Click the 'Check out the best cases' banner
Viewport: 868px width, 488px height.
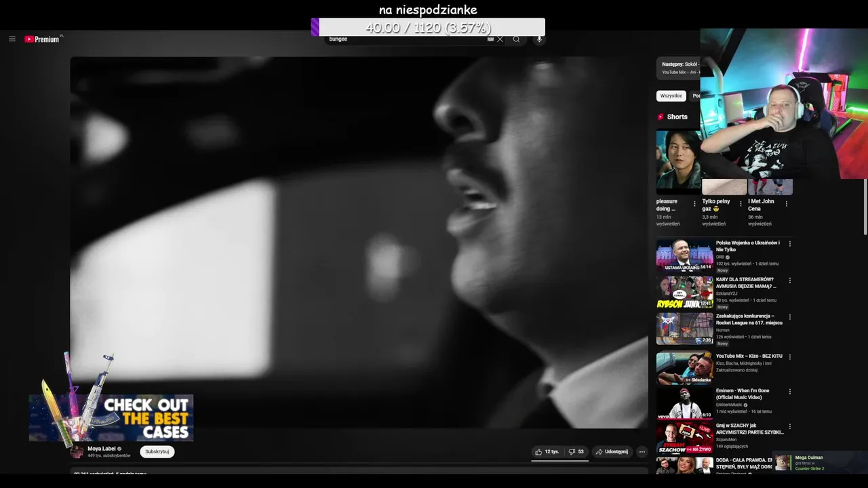coord(111,417)
